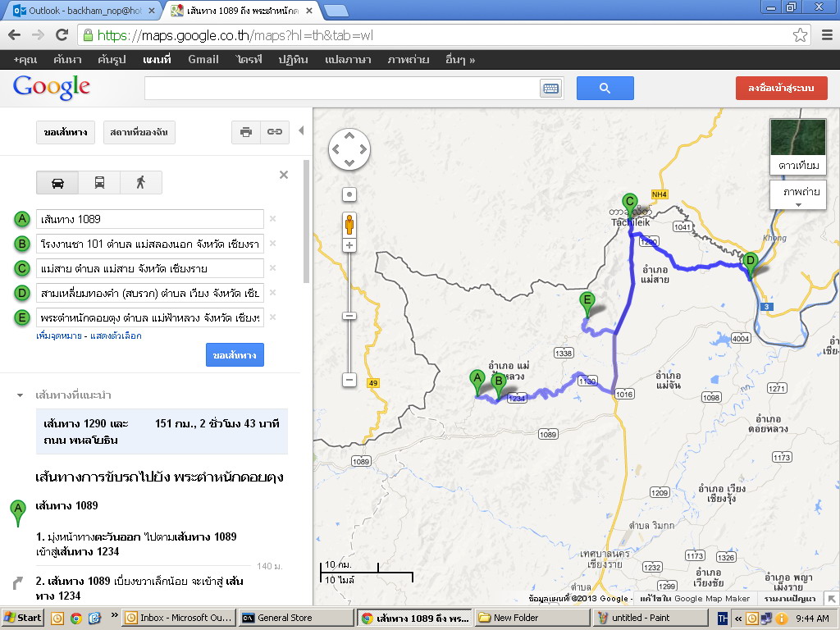Click map marker D

pyautogui.click(x=750, y=265)
